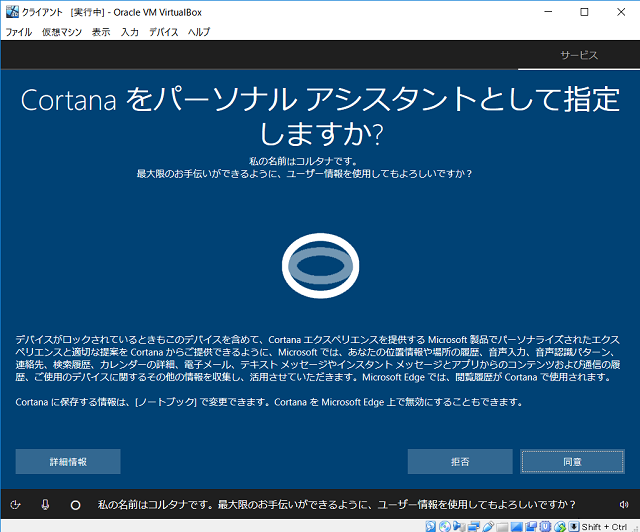Screen dimensions: 640x532
Task: Open 詳細情報 details button
Action: (x=68, y=462)
